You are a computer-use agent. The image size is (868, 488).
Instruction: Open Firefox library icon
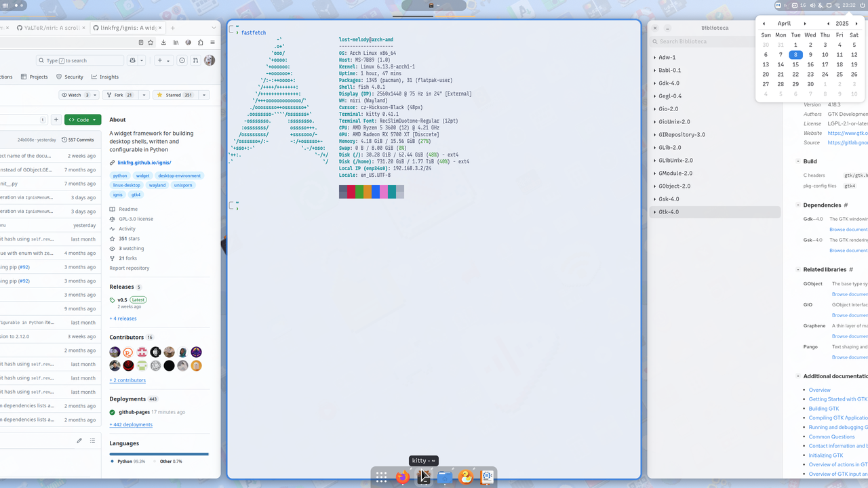point(176,42)
